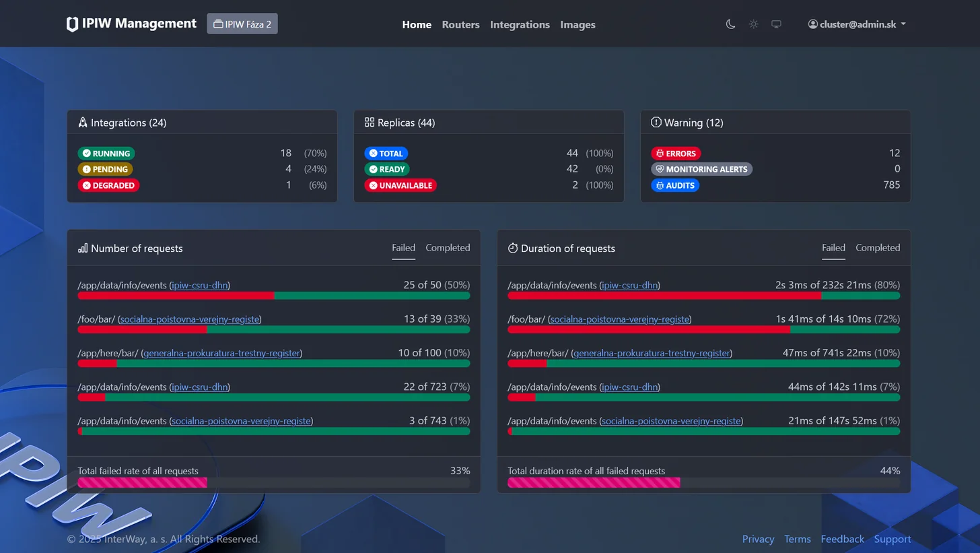Switch to light theme sun icon

753,24
